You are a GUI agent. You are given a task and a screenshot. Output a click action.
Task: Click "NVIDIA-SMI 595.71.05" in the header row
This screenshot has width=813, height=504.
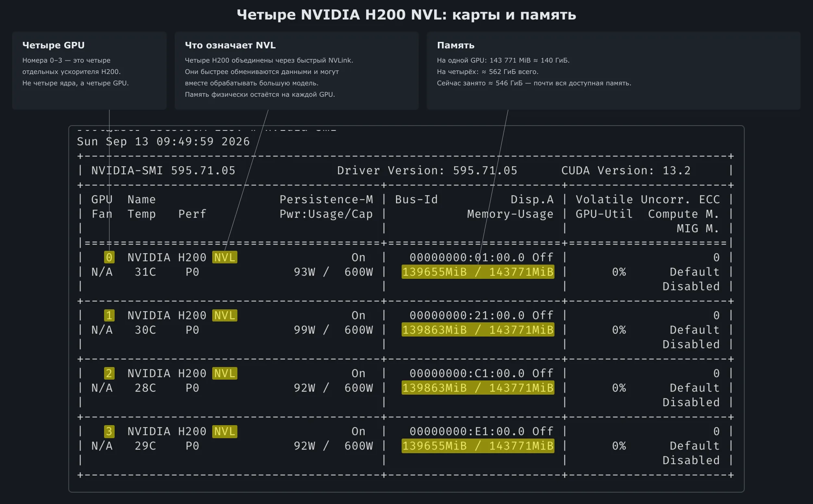pyautogui.click(x=163, y=170)
